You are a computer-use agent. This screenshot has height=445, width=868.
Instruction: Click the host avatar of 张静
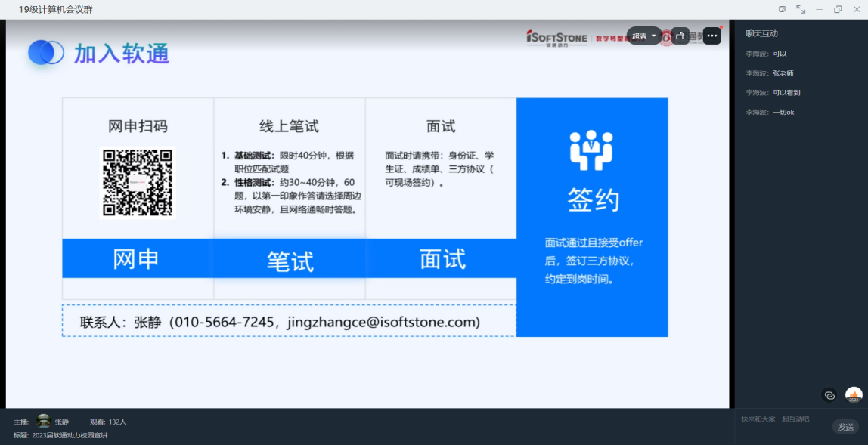coord(44,422)
